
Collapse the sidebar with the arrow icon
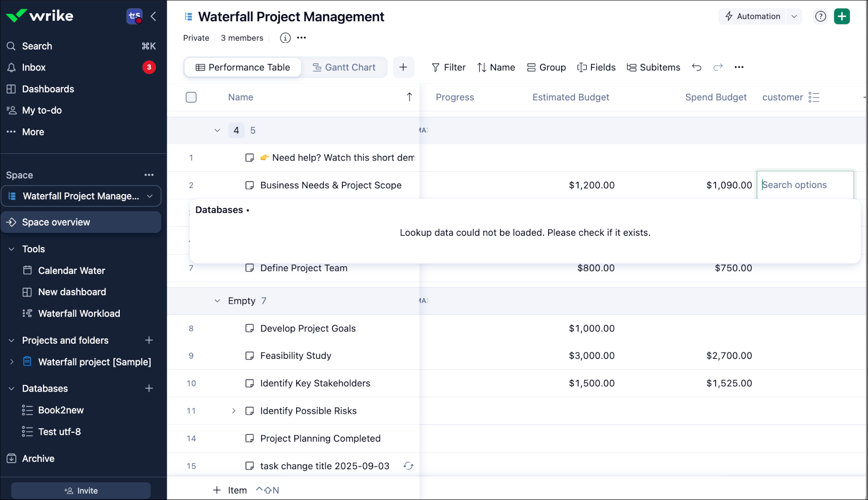pyautogui.click(x=153, y=16)
